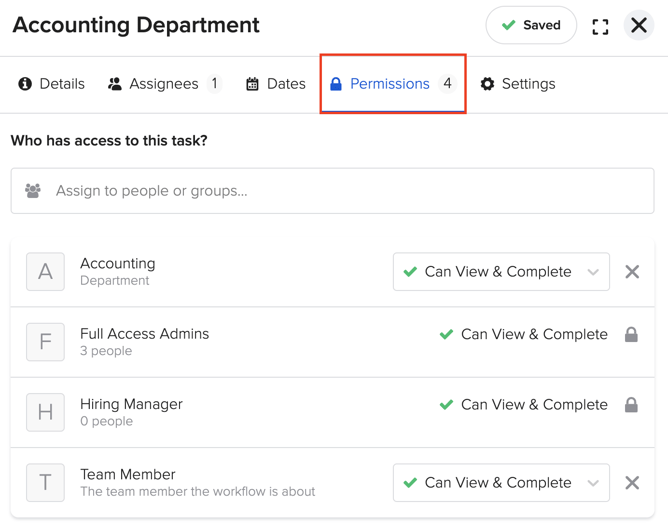Click chevron arrow in Accounting permission box
Screen dimensions: 668x528
pyautogui.click(x=593, y=272)
